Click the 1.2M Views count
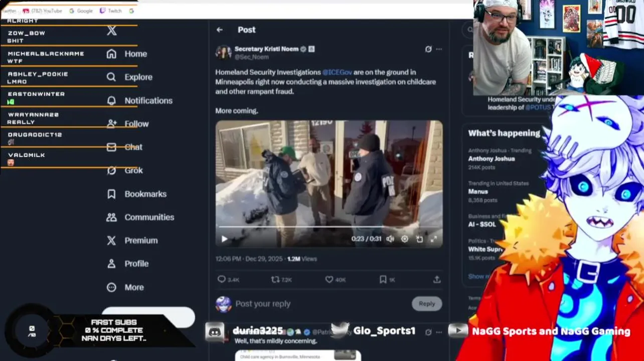644x361 pixels. pos(302,259)
